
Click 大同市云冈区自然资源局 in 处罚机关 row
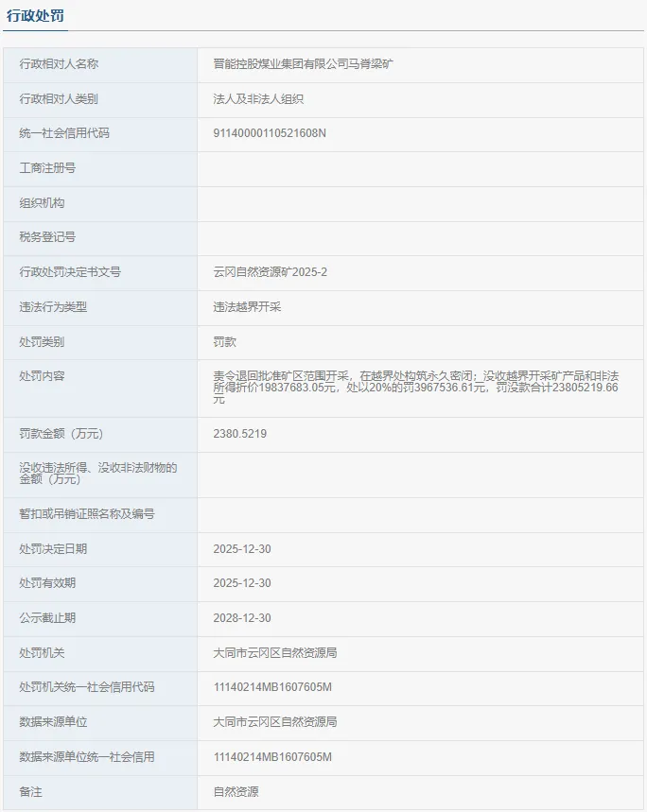pos(275,653)
